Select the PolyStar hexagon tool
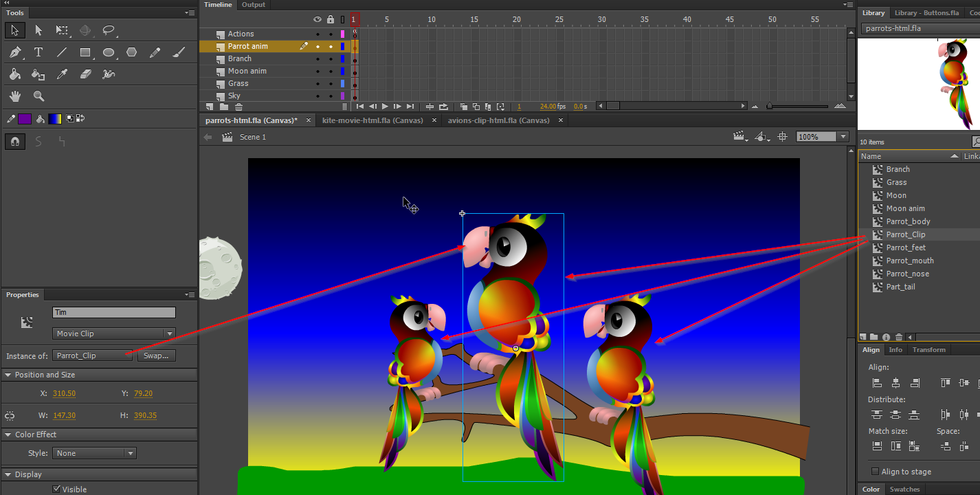Screen dimensions: 980x495 click(x=132, y=52)
